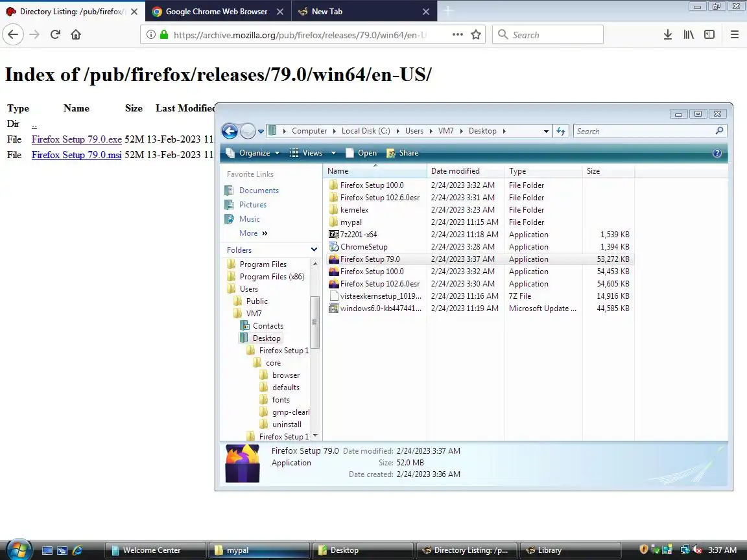Open the Firefox downloads panel
Screen dimensions: 747x560
coord(667,34)
